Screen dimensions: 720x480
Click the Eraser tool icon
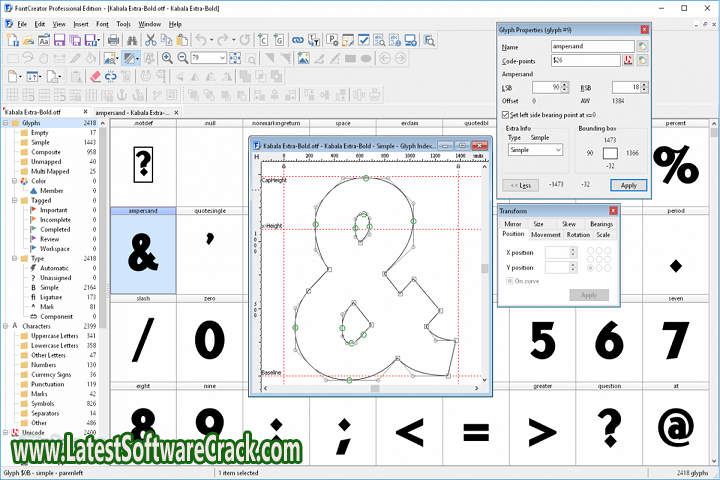(95, 76)
